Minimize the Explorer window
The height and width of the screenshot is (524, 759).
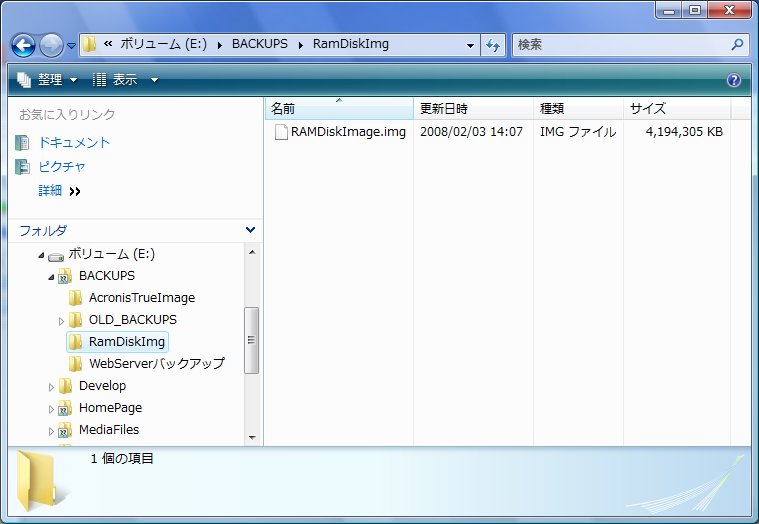click(669, 10)
